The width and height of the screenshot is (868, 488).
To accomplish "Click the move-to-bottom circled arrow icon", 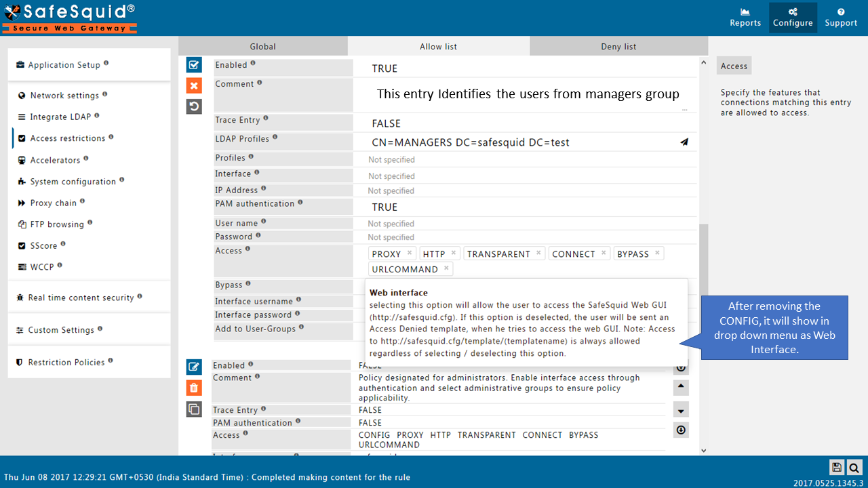I will coord(682,430).
